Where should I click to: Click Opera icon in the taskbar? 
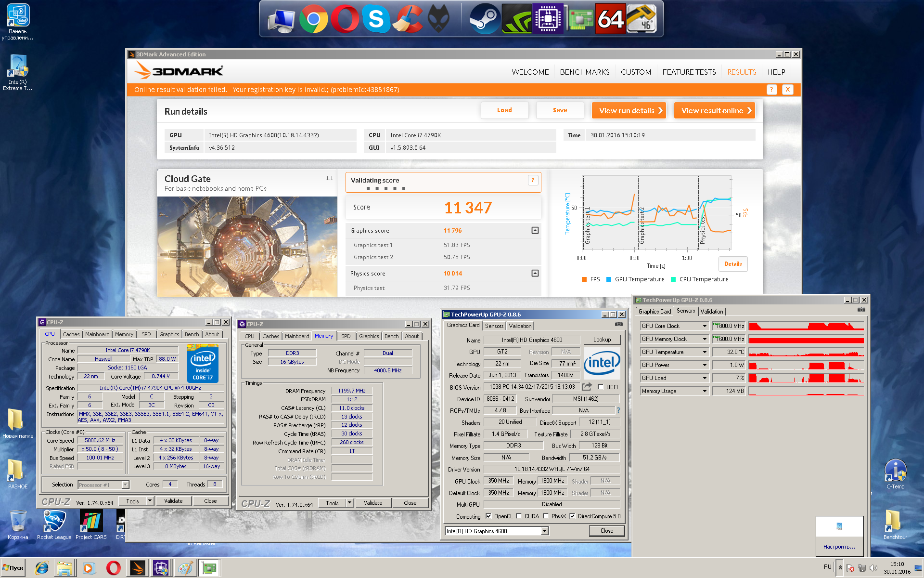click(114, 568)
